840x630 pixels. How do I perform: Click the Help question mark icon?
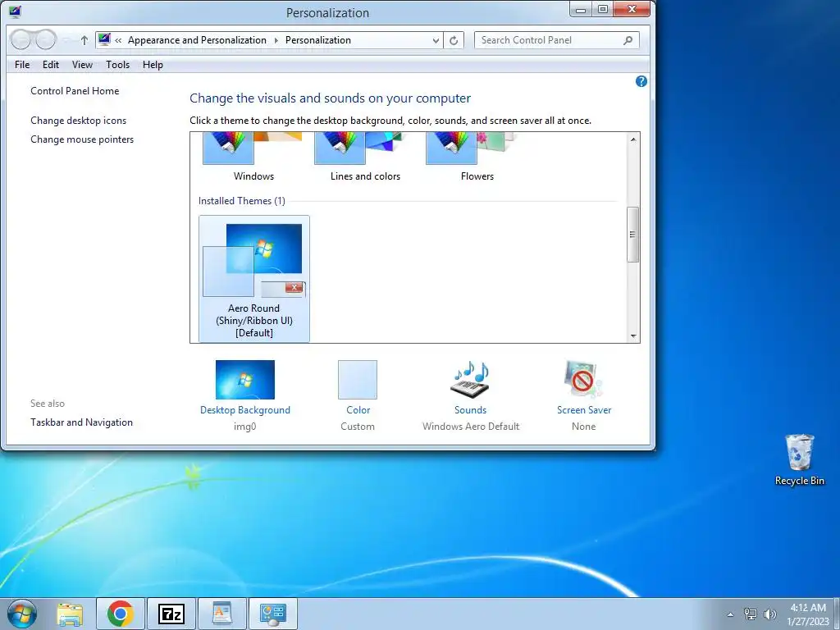click(x=641, y=81)
